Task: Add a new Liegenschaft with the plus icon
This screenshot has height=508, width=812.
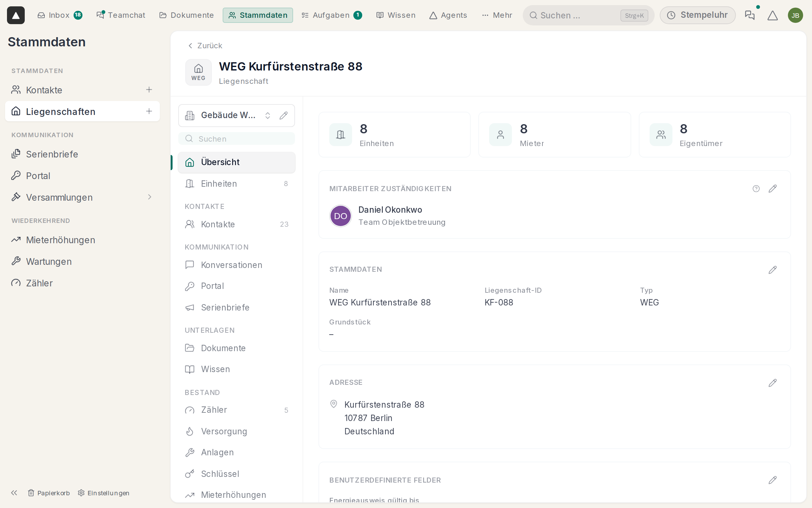Action: tap(149, 111)
